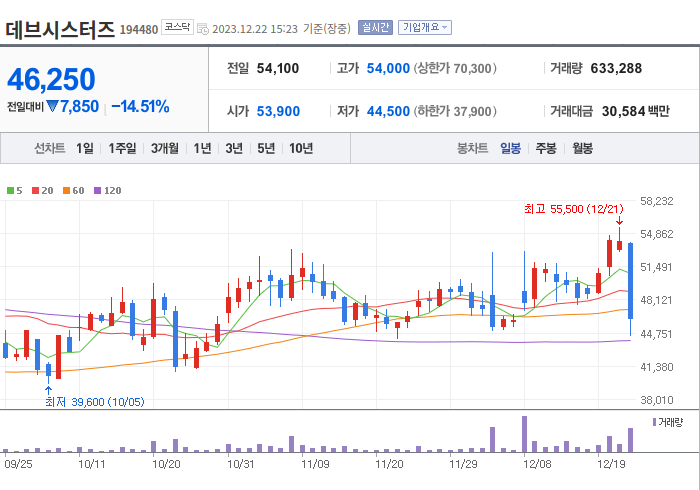The width and height of the screenshot is (700, 490).
Task: Click the 09/25 date label on the axis
Action: [18, 464]
